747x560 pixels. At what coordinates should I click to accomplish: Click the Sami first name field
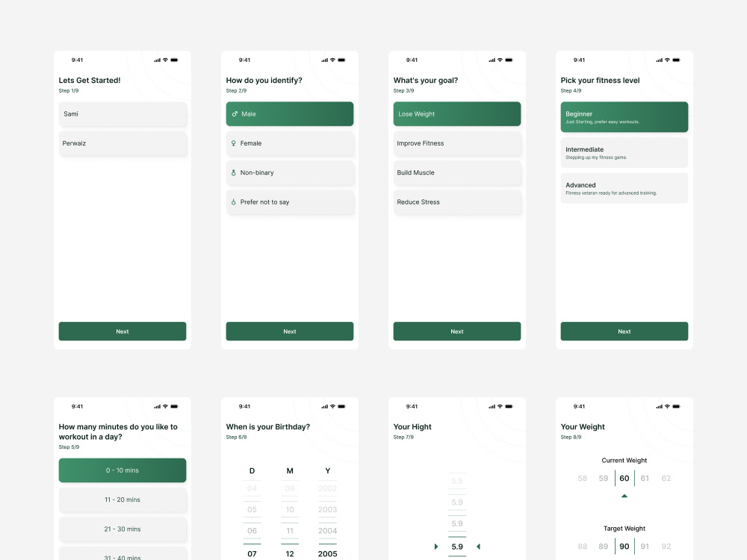[123, 113]
